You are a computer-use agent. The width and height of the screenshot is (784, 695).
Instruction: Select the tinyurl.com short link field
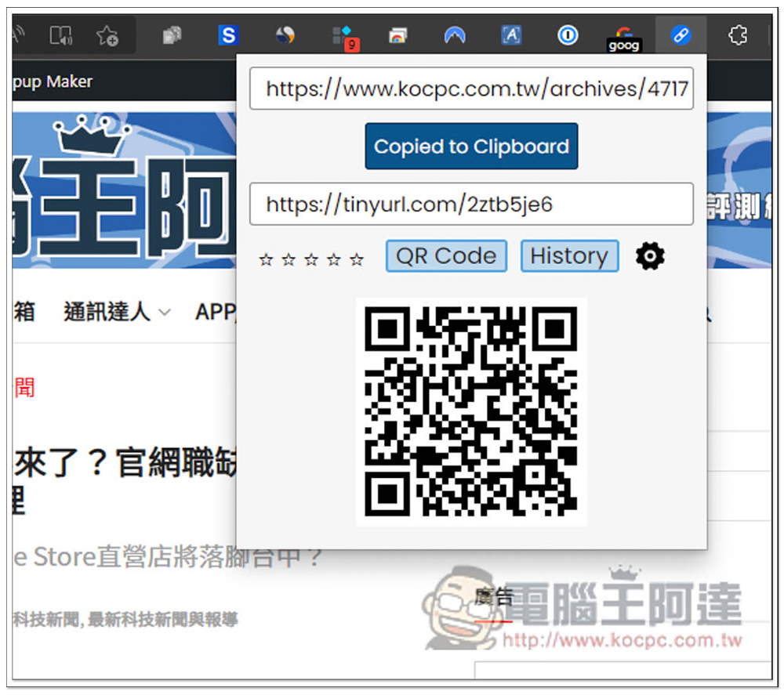pyautogui.click(x=471, y=204)
